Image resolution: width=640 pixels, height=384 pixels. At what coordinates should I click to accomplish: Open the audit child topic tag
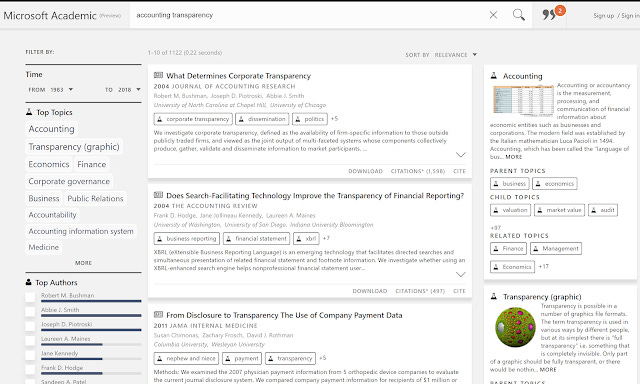(x=603, y=210)
